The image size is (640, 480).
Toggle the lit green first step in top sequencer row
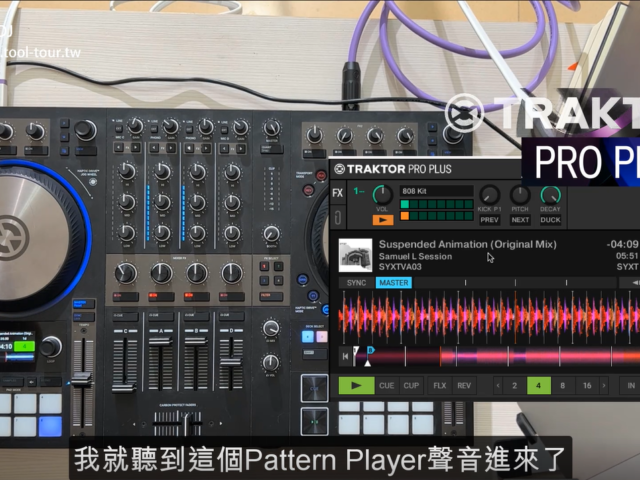click(x=404, y=204)
